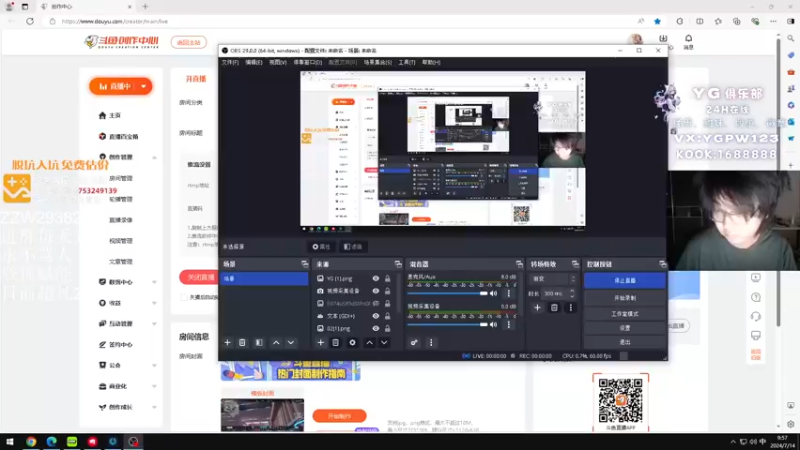Move scene up in Scenes toolbar
The image size is (800, 450).
click(x=276, y=343)
